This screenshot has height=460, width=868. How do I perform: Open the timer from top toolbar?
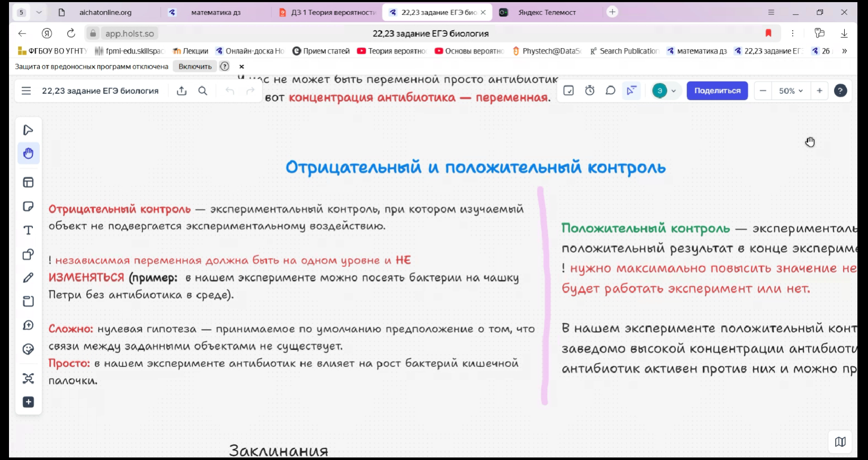click(590, 91)
